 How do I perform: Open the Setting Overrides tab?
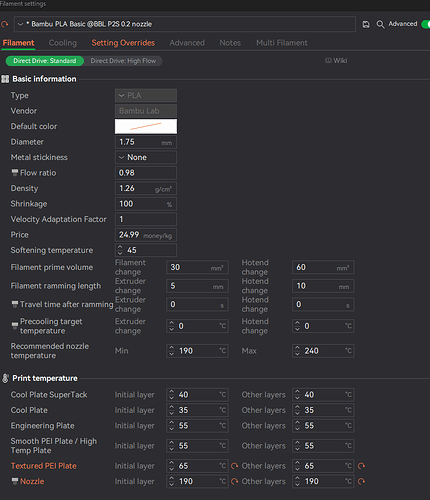pos(123,43)
